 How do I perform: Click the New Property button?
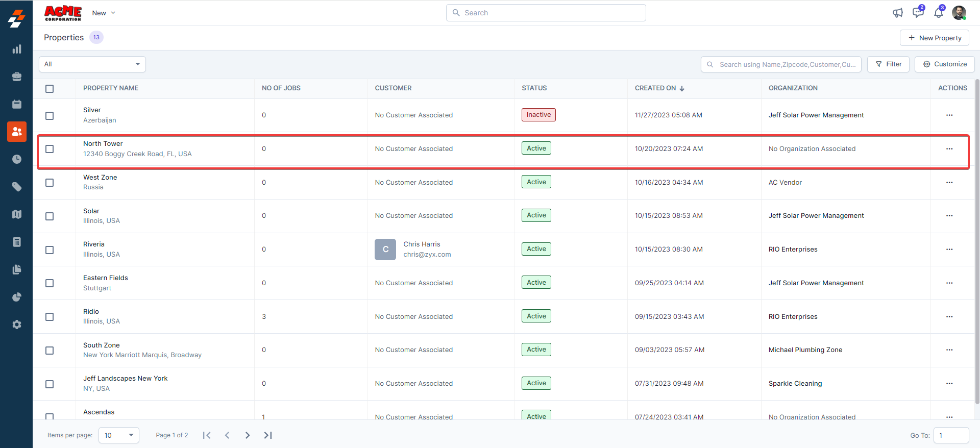pyautogui.click(x=934, y=38)
